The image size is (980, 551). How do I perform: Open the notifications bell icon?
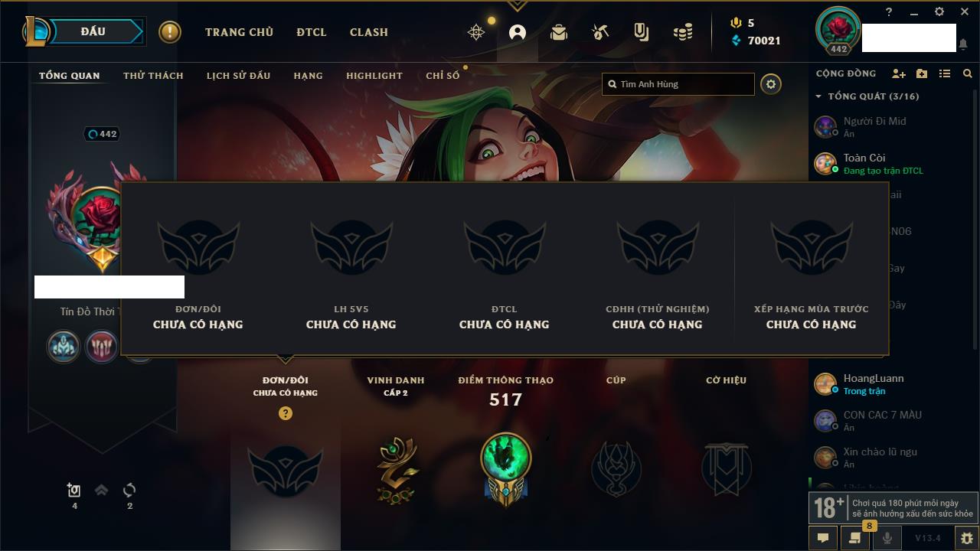pos(962,44)
